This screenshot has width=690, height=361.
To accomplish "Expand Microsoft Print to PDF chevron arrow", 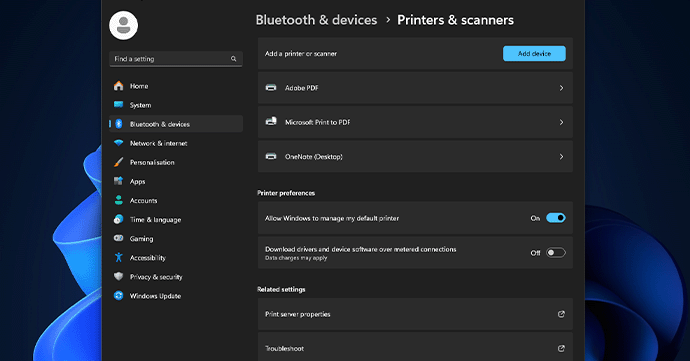I will [562, 122].
